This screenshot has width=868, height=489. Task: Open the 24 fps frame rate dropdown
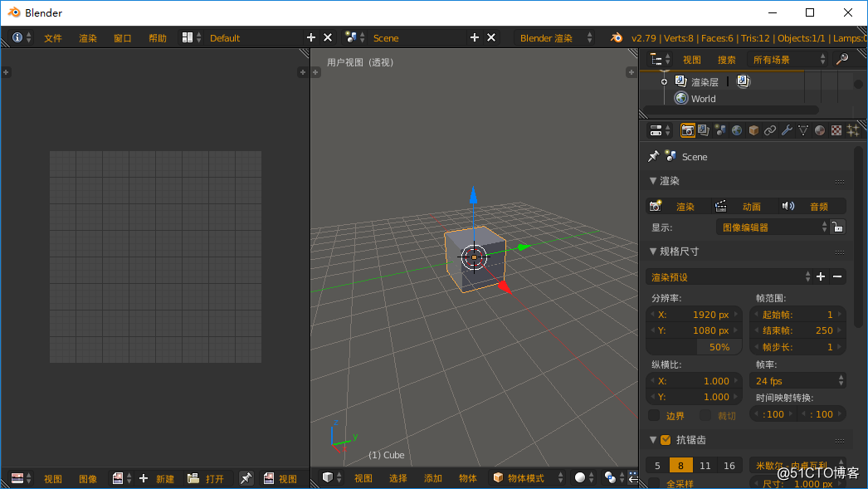point(797,380)
